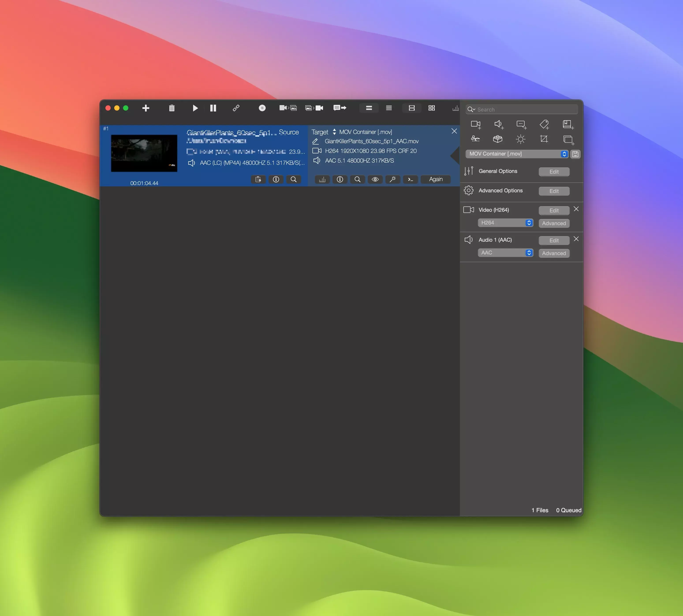Toggle the grid view layout button

tap(431, 108)
